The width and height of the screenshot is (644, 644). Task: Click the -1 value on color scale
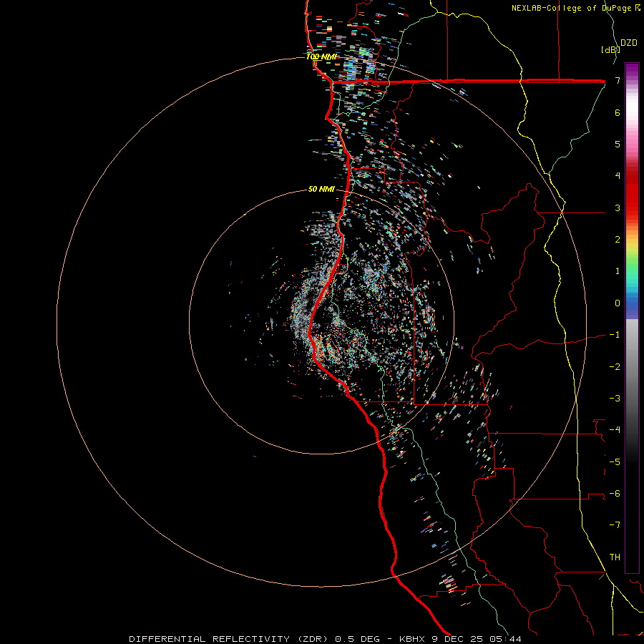[615, 335]
